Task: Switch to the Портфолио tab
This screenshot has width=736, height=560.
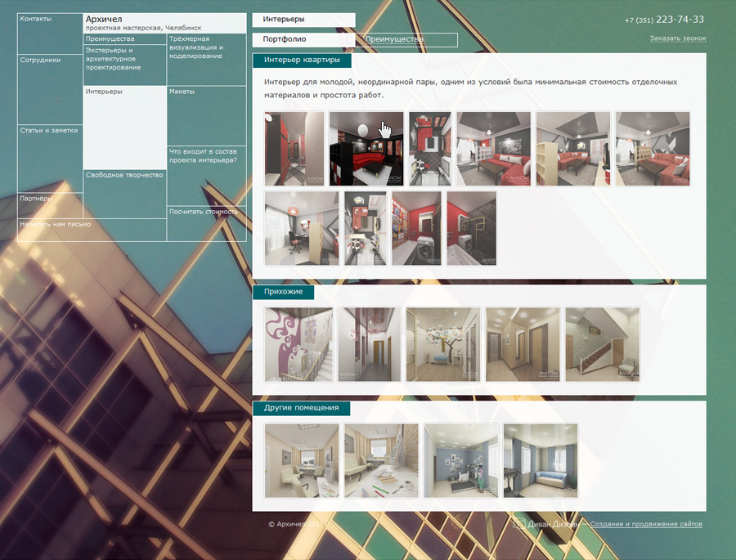Action: click(303, 39)
